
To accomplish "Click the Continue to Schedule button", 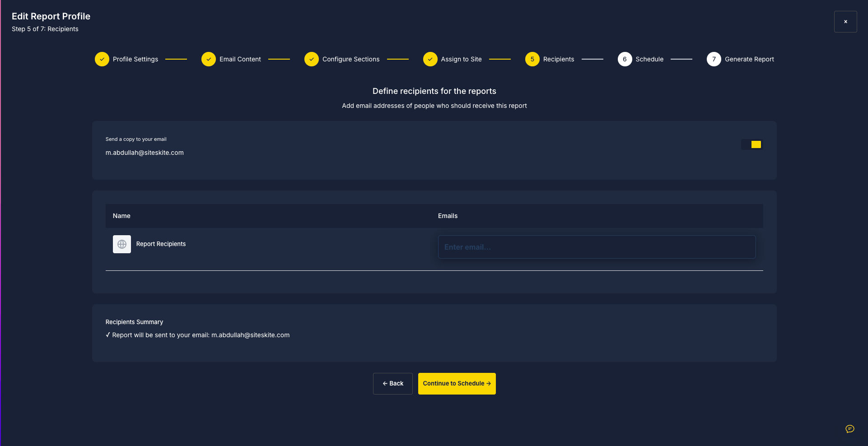I will point(457,384).
